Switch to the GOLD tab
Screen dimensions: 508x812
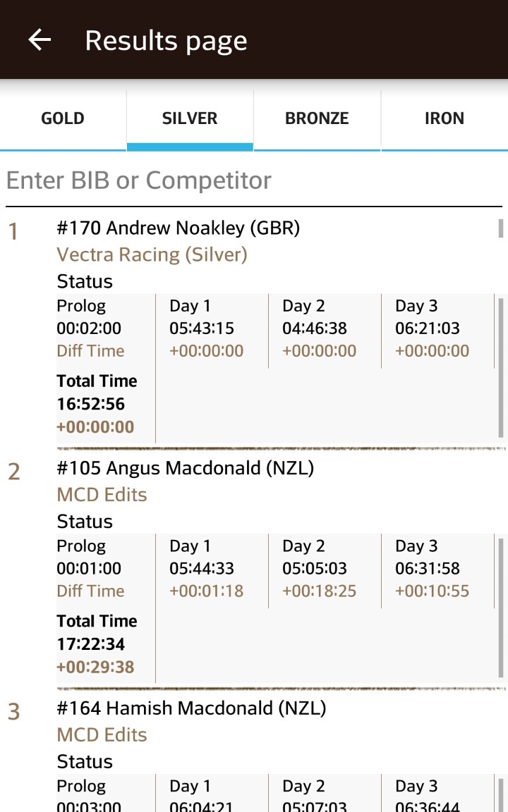coord(63,118)
